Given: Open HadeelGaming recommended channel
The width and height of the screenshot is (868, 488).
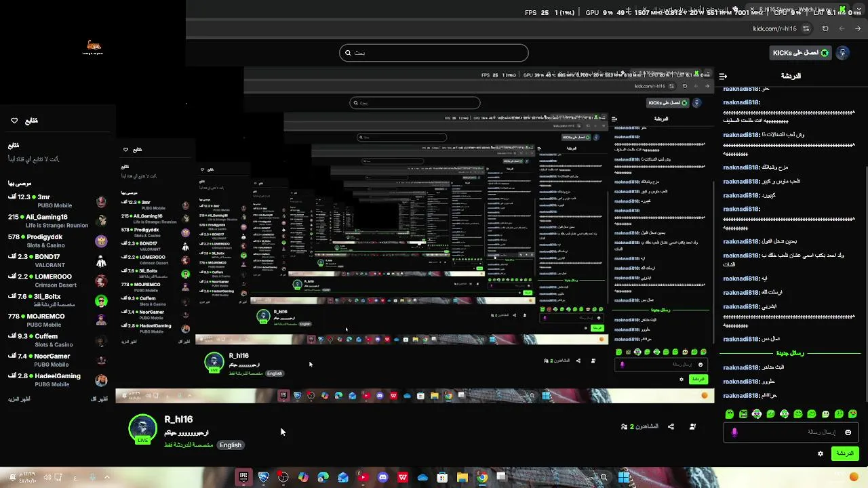Looking at the screenshot, I should (58, 380).
